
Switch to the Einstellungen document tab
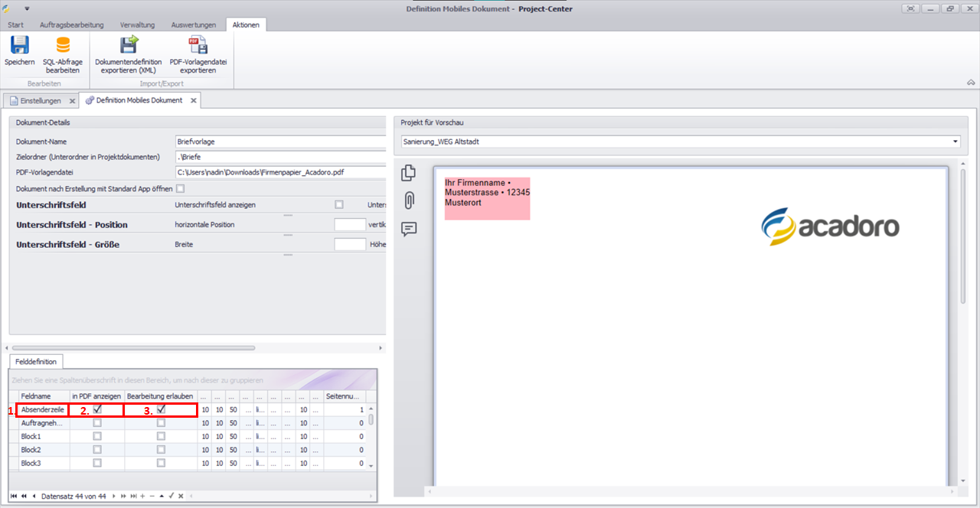[x=40, y=100]
